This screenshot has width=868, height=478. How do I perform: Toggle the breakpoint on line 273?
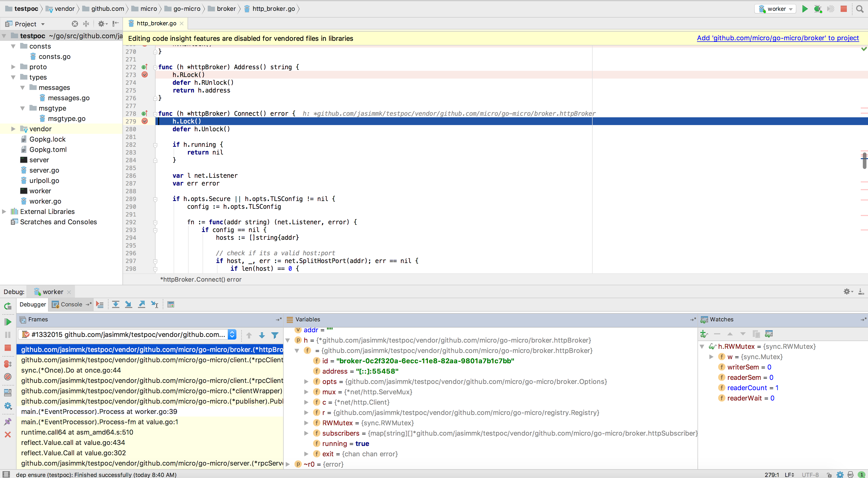145,74
